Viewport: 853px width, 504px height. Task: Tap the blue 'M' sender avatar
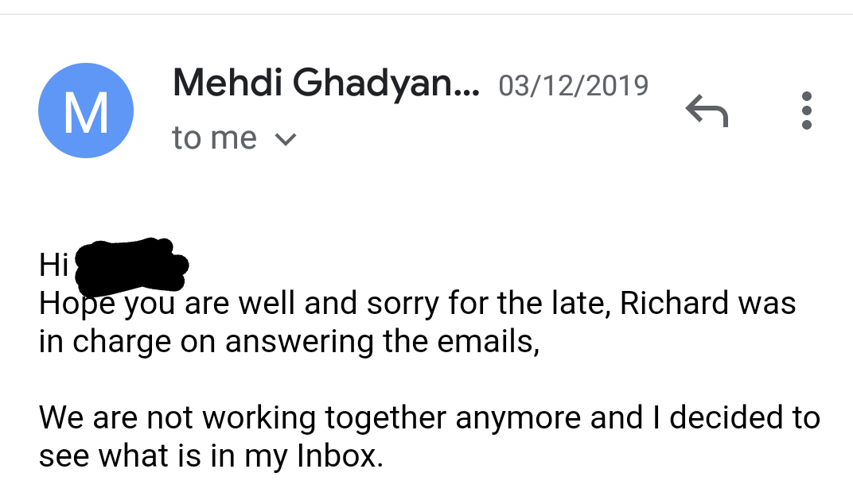86,110
